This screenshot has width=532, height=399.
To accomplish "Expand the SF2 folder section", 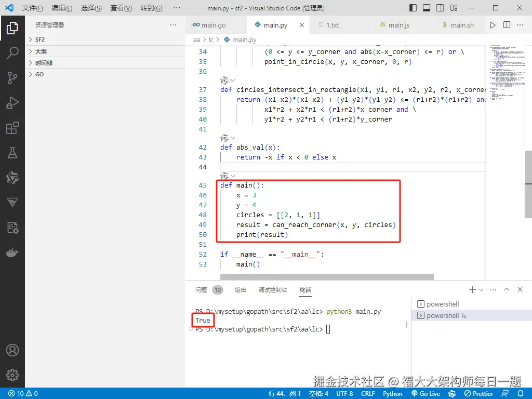I will [105, 39].
